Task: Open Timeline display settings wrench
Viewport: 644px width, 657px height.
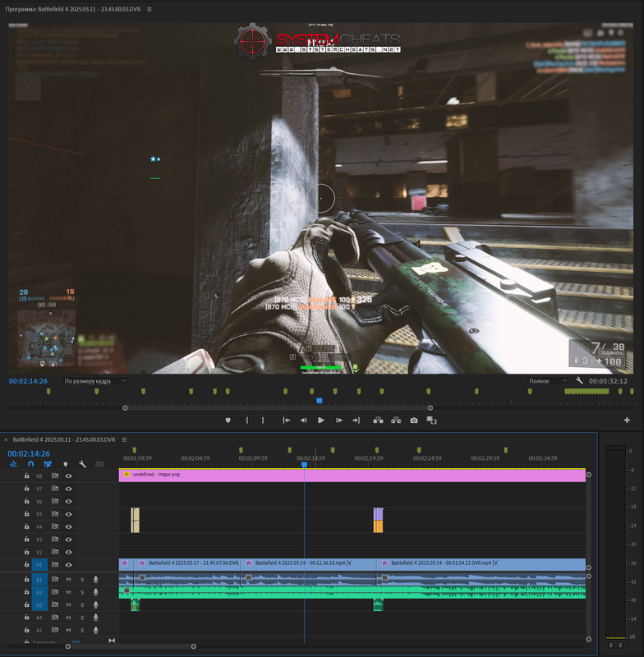Action: tap(82, 464)
